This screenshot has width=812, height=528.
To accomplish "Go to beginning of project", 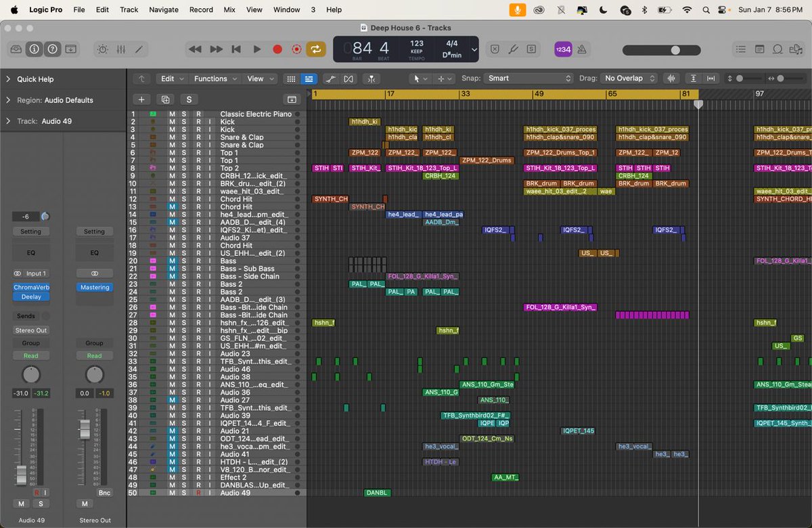I will click(236, 49).
